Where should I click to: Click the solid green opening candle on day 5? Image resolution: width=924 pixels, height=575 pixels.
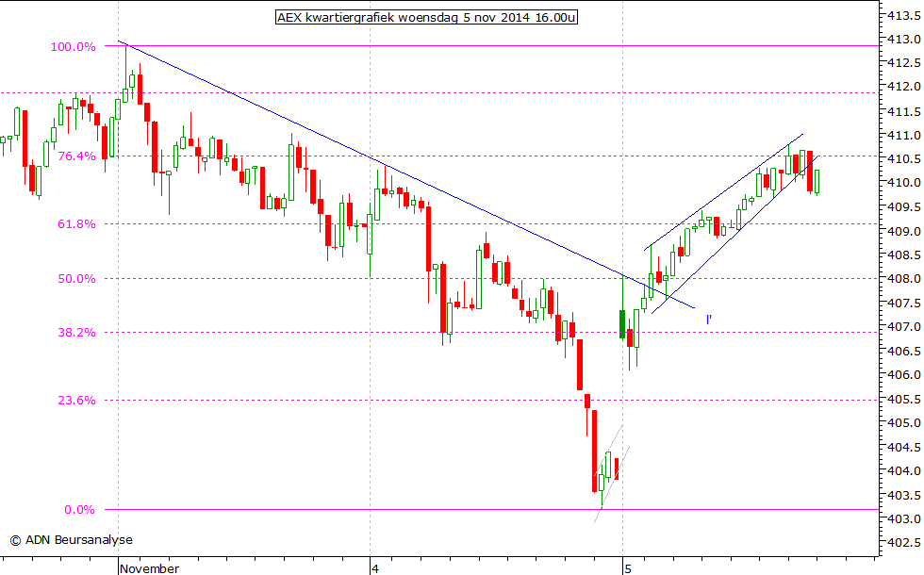point(622,323)
